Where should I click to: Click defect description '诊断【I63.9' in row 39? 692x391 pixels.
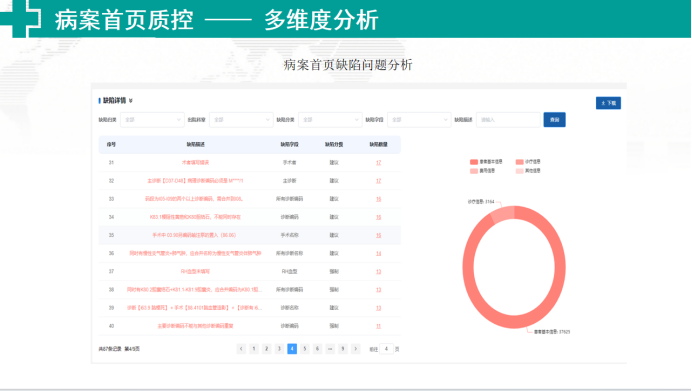194,308
